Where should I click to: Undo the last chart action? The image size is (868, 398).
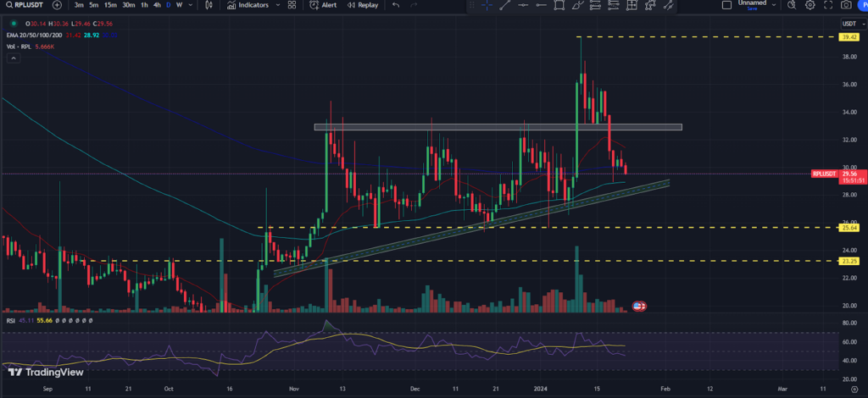(x=396, y=5)
